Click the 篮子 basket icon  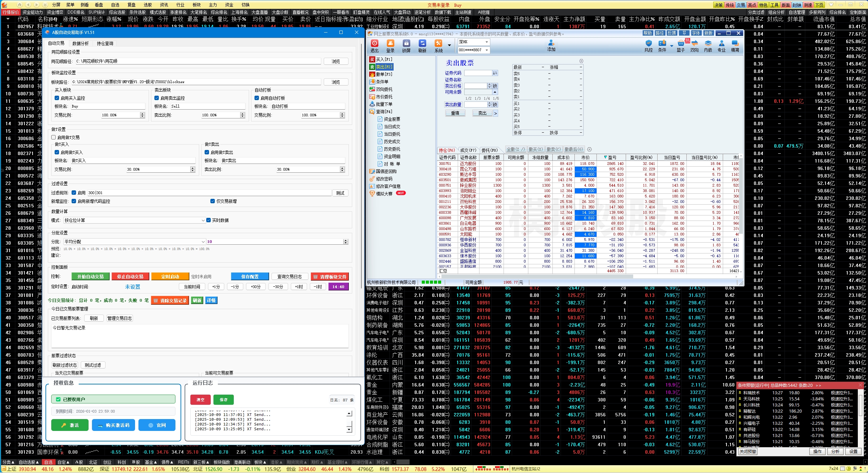pyautogui.click(x=681, y=43)
